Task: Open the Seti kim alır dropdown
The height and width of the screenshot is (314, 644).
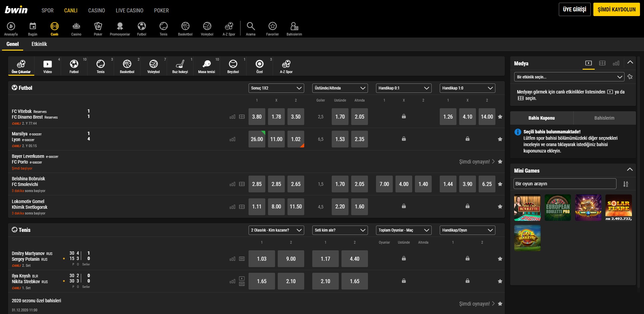Action: coord(340,230)
